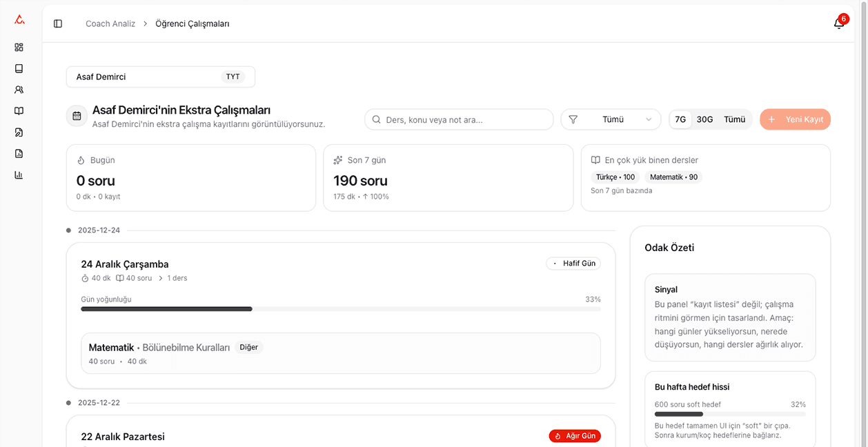The width and height of the screenshot is (868, 447).
Task: Open the closed book icon in sidebar
Action: [19, 68]
